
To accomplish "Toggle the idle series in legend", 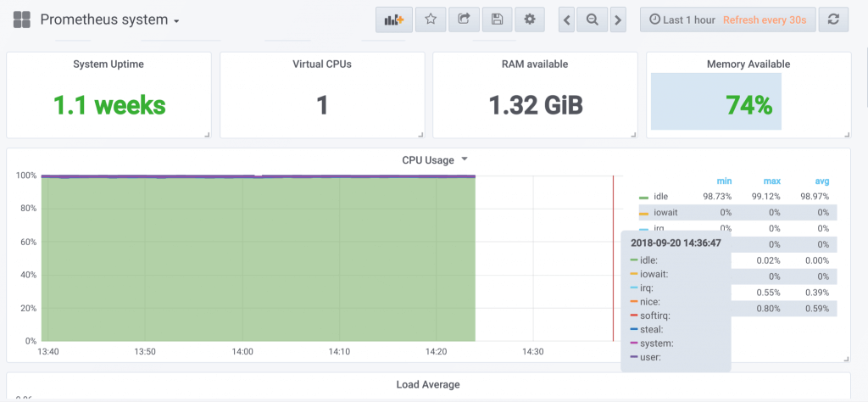I will tap(661, 197).
